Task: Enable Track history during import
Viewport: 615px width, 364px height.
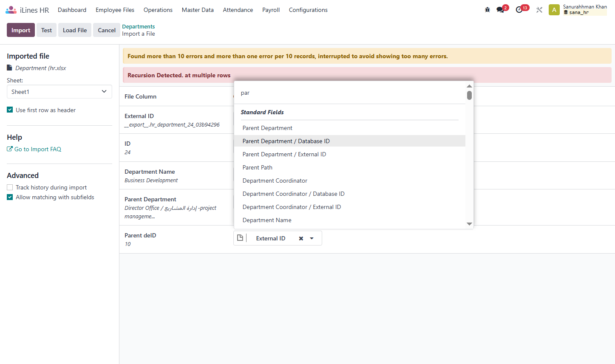Action: (x=10, y=187)
